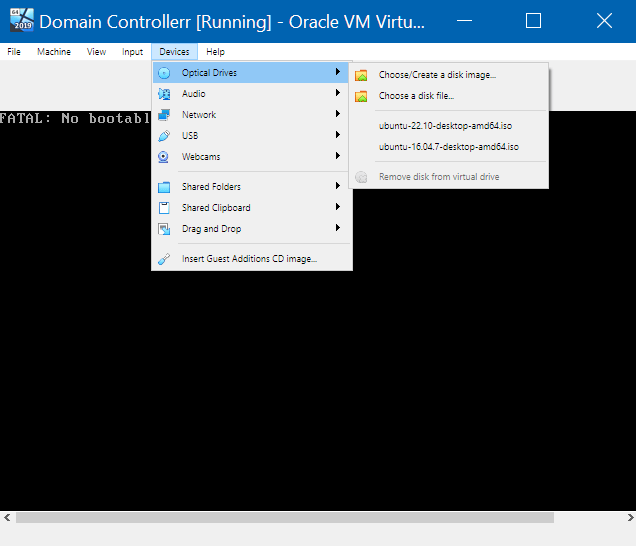Screen dimensions: 636x546
Task: Click the Webcams camera icon
Action: pyautogui.click(x=163, y=157)
